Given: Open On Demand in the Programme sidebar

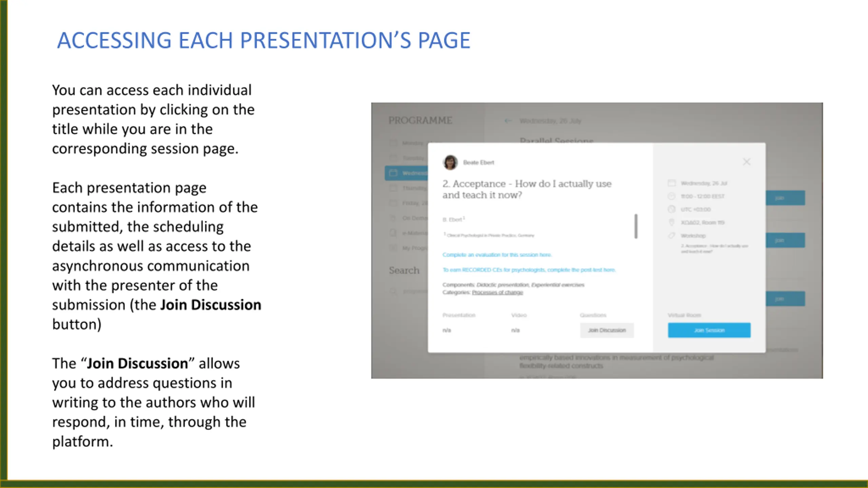Looking at the screenshot, I should (408, 218).
